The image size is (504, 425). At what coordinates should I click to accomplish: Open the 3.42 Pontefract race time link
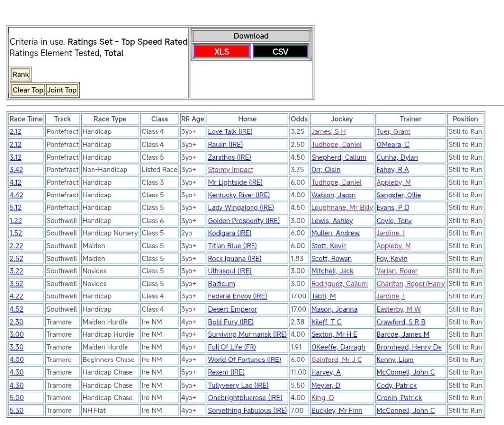pos(16,170)
